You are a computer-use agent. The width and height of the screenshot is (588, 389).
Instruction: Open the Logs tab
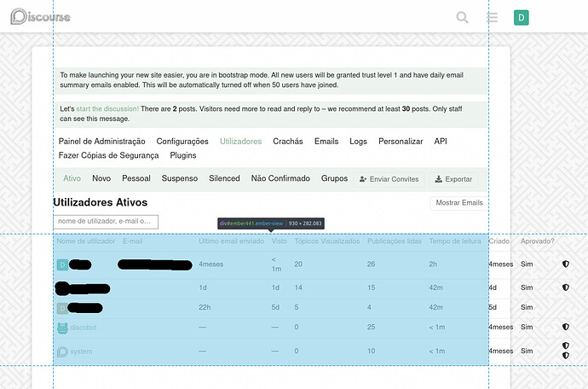(358, 141)
